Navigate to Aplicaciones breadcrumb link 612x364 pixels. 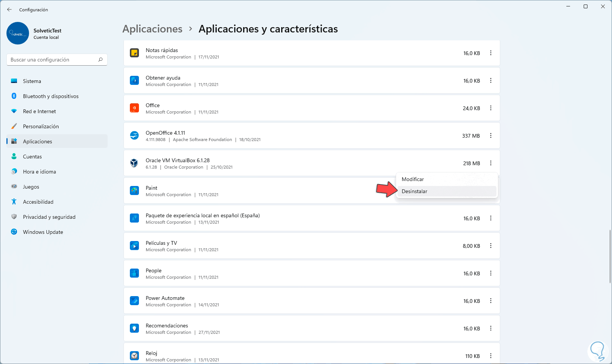click(x=152, y=29)
